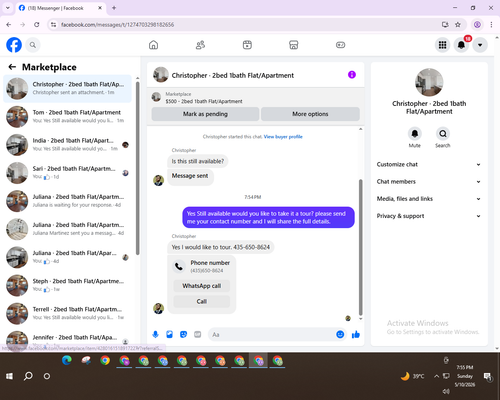
Task: Expand Customize chat section
Action: (429, 164)
